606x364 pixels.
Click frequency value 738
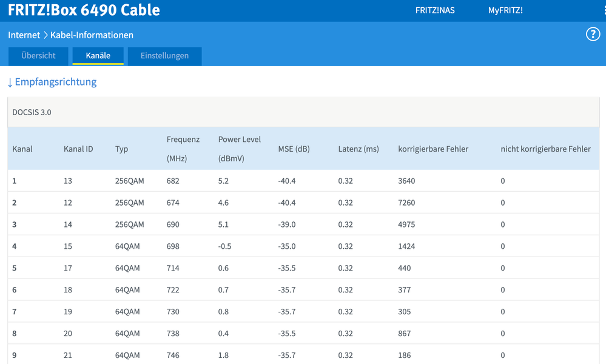[173, 334]
